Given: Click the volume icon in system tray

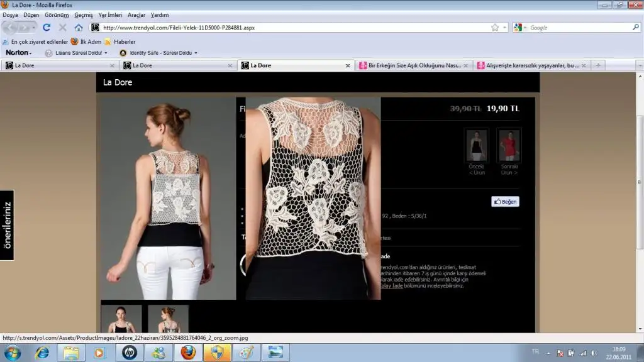Looking at the screenshot, I should click(594, 353).
